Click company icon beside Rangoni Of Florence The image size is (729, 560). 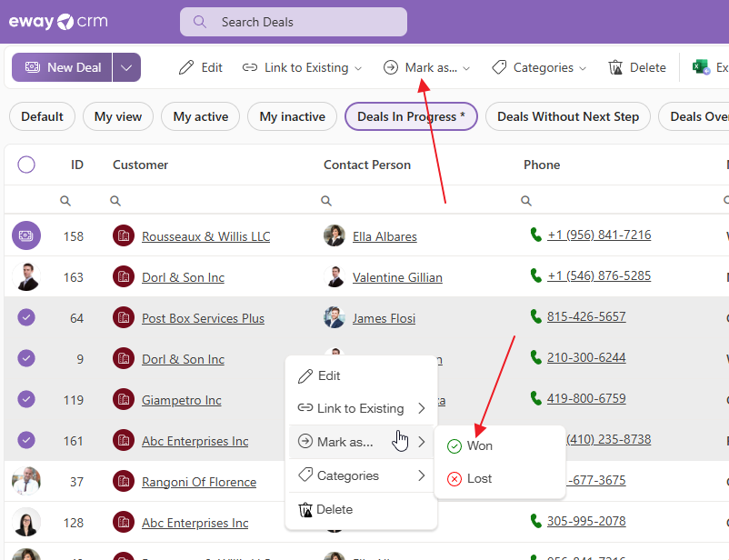click(124, 481)
